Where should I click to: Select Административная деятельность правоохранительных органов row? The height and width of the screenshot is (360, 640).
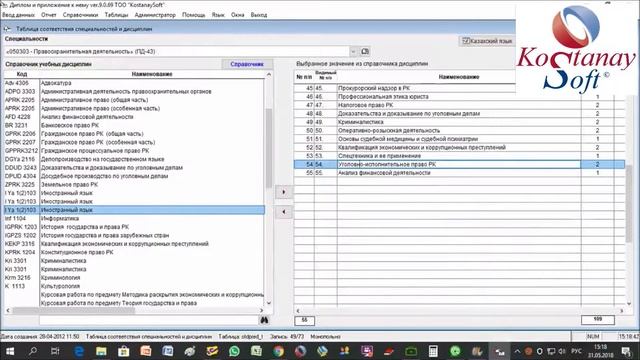[134, 91]
